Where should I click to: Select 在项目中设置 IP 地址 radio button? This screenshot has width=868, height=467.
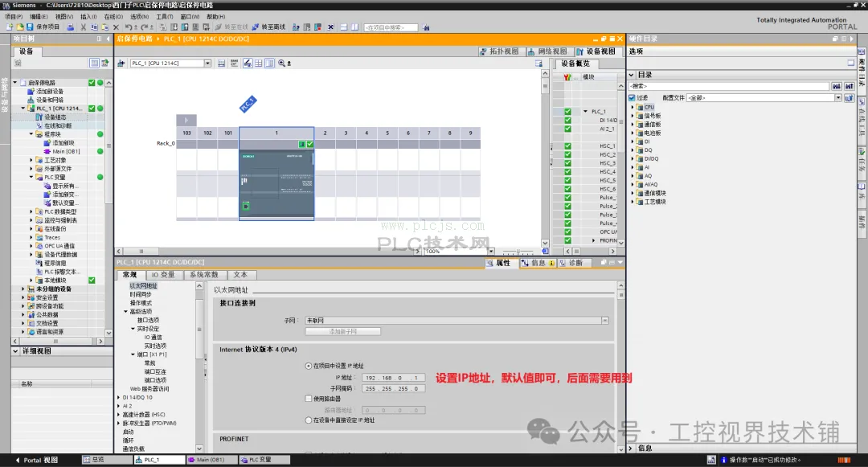[x=309, y=366]
